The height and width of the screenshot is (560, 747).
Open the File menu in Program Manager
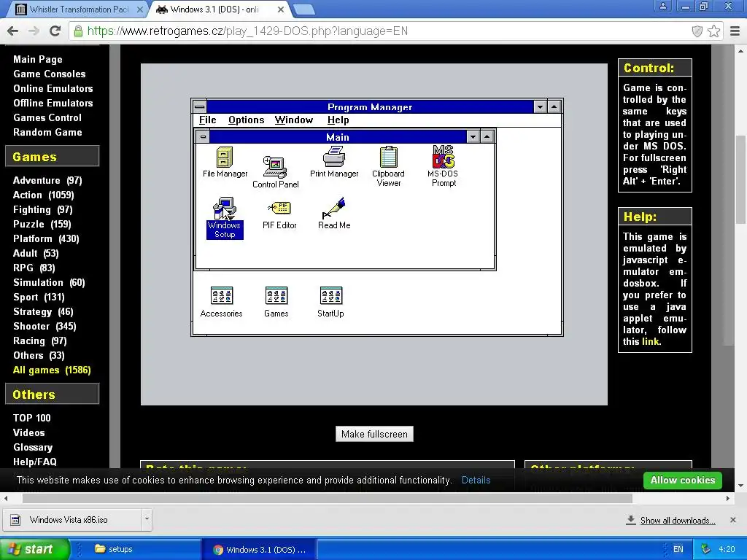click(x=208, y=120)
